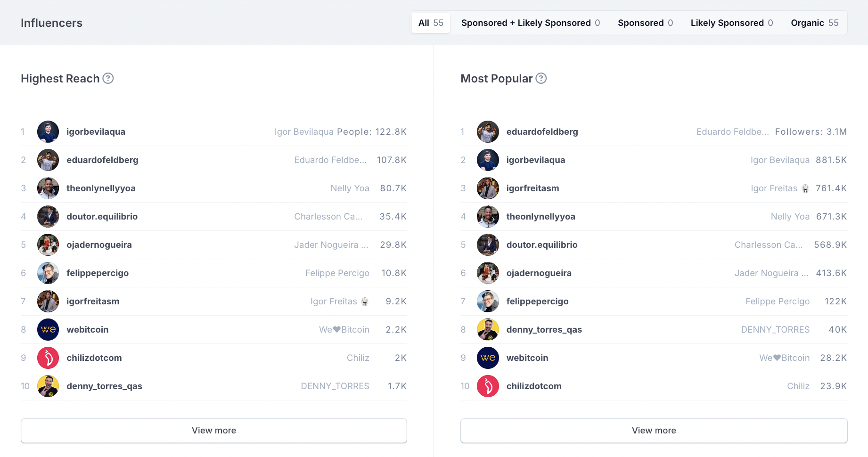Screen dimensions: 868x457
Task: Click felippepercigo avatar in Most Popular list
Action: click(488, 302)
